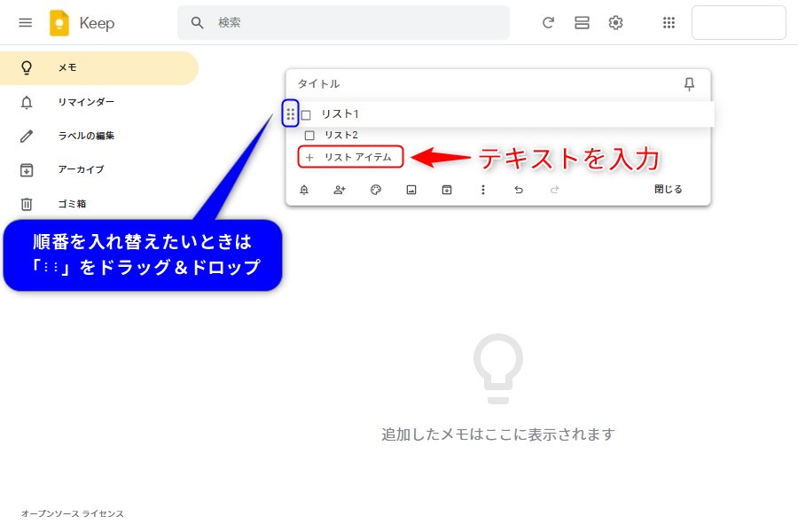Image resolution: width=798 pixels, height=532 pixels.
Task: Archive the note from the toolbar
Action: tap(447, 190)
